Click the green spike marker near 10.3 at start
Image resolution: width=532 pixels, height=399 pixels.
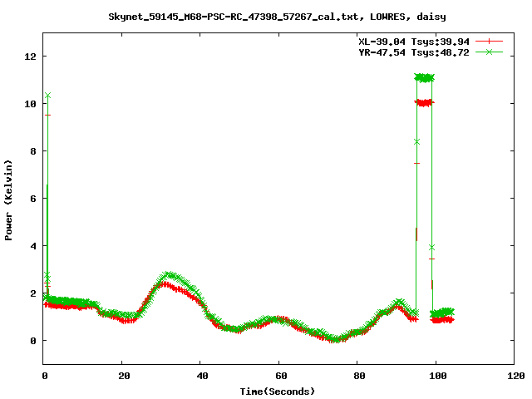(48, 96)
